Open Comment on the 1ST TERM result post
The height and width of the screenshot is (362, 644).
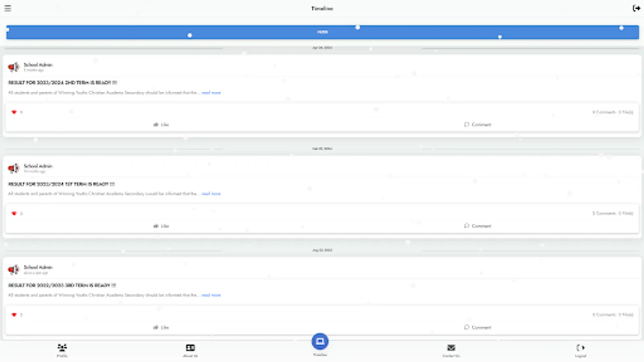pyautogui.click(x=478, y=226)
